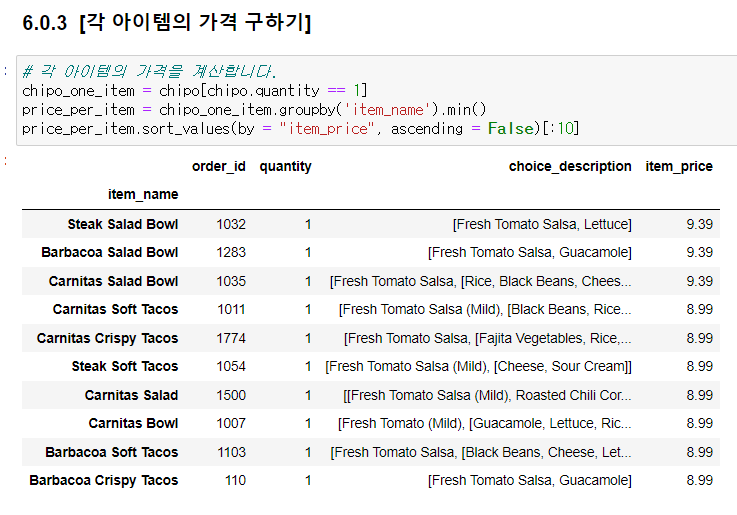Screen dimensions: 737x515
Task: Select the 'Barbacoa Crispy Tacos' row label
Action: tap(103, 480)
